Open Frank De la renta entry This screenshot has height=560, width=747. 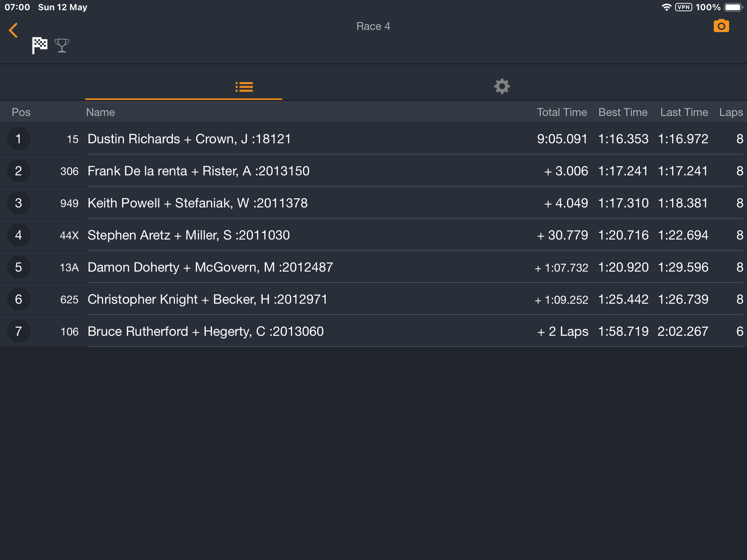click(373, 171)
